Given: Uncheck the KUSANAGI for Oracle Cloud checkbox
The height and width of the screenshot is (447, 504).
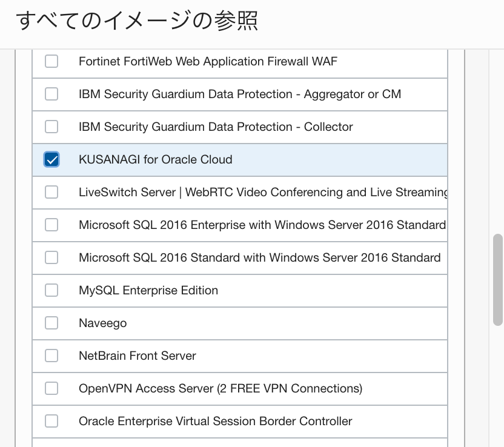Looking at the screenshot, I should pyautogui.click(x=51, y=159).
